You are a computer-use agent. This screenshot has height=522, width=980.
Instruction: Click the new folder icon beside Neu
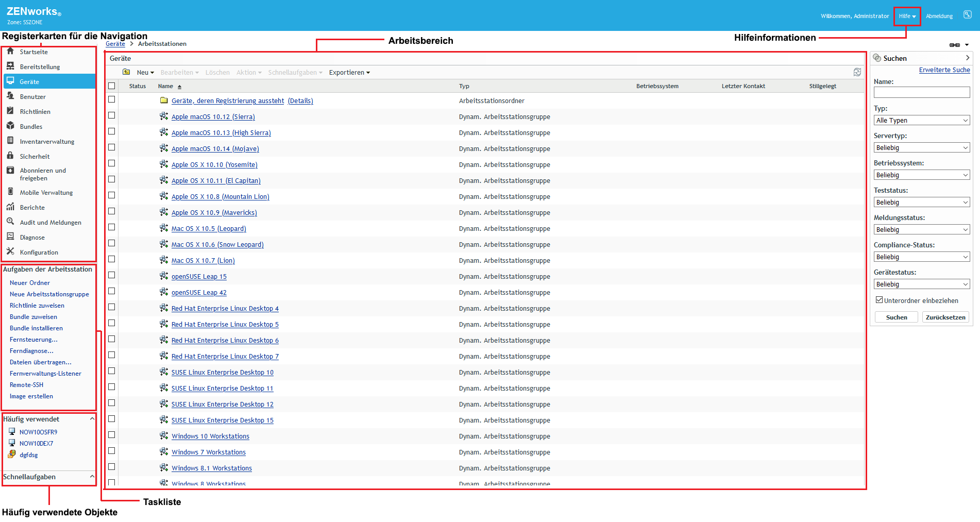pyautogui.click(x=126, y=72)
